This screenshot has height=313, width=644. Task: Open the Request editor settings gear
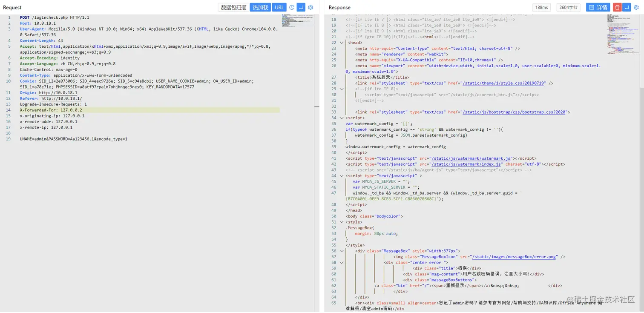click(x=310, y=7)
